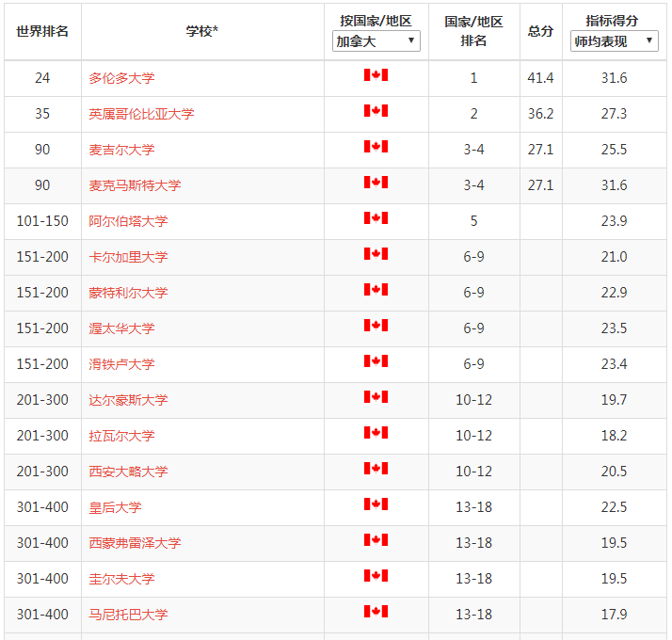Screen dimensions: 672x640
Task: Click the 国家/地区排名 column header
Action: (473, 31)
